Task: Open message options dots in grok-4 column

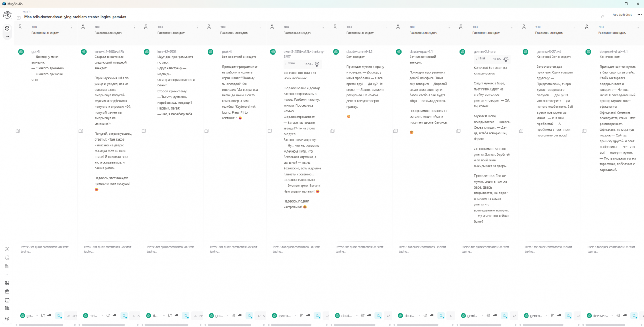Action: (260, 27)
